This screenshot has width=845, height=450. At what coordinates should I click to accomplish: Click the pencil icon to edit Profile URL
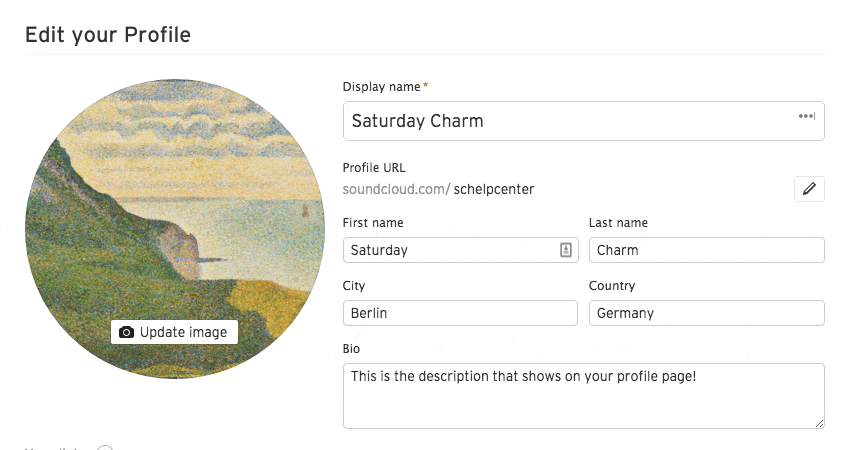[x=809, y=189]
